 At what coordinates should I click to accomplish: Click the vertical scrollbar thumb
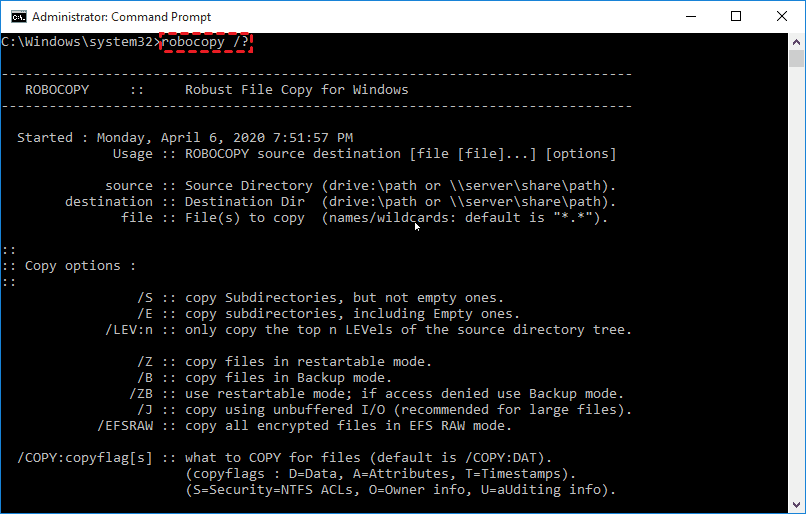797,60
